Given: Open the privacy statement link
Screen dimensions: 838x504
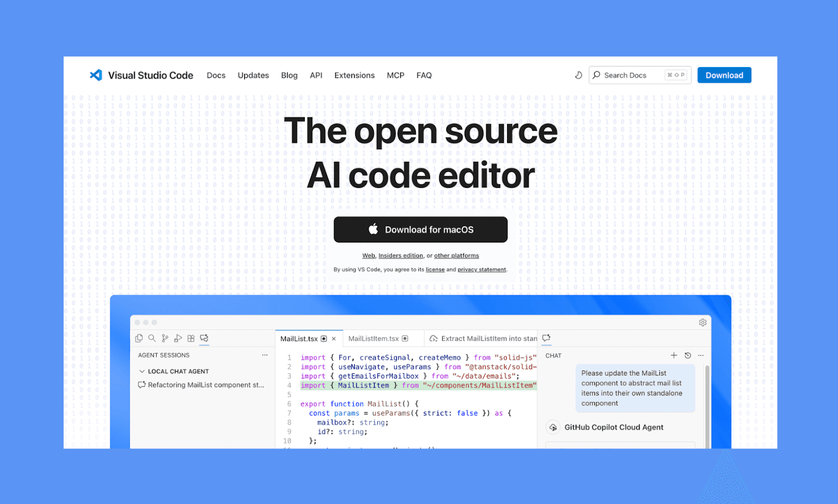Looking at the screenshot, I should point(482,270).
